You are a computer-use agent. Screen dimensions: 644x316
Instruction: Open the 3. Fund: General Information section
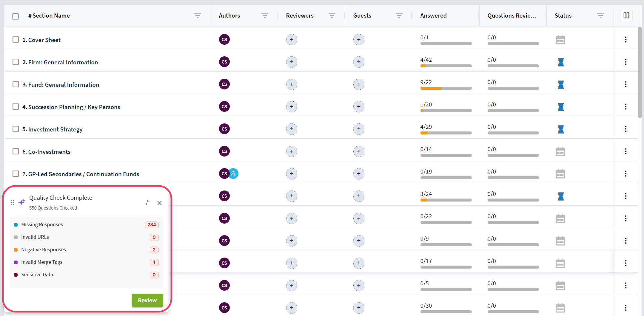click(x=61, y=85)
